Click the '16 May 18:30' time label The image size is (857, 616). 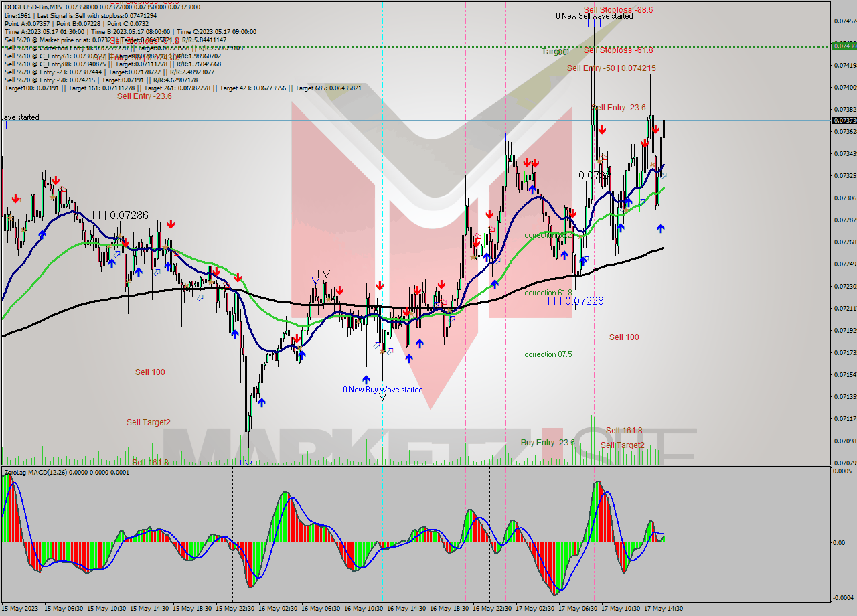point(449,609)
